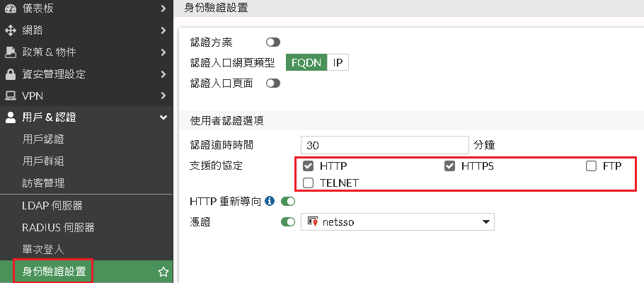Enable the 認證方案 toggle
Viewport: 644px width, 283px height.
point(272,42)
